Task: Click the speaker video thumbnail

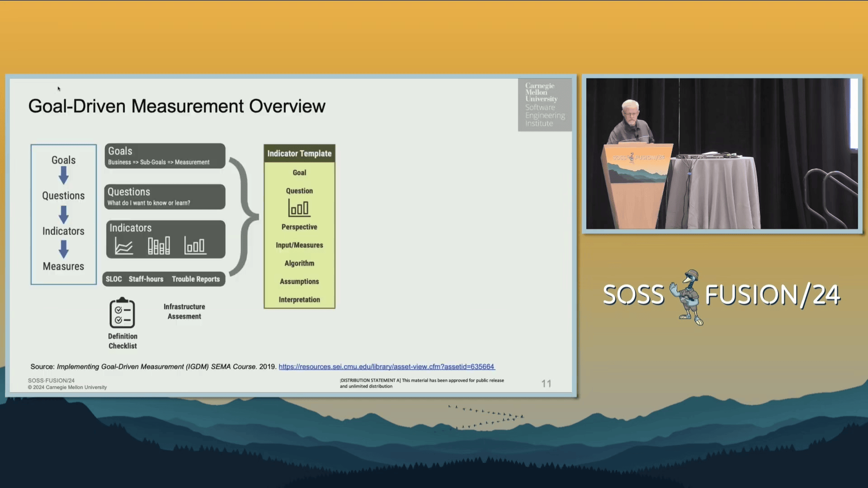Action: click(x=722, y=154)
